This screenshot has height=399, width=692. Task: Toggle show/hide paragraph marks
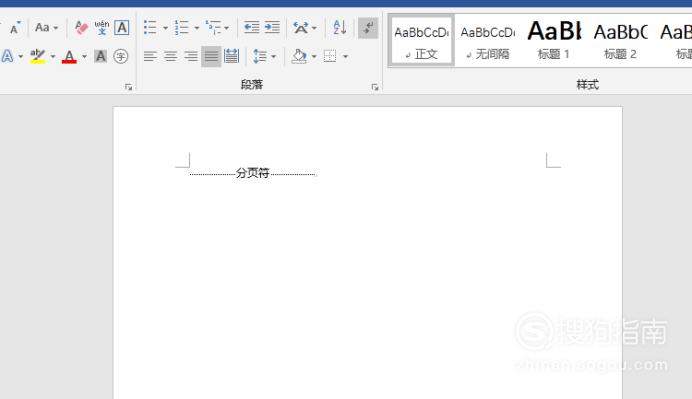368,28
